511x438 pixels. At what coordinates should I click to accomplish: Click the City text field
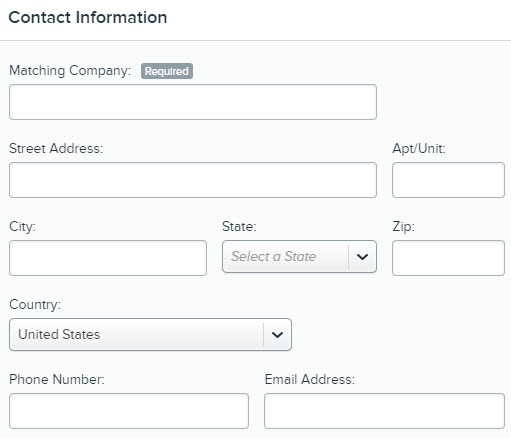click(x=108, y=258)
